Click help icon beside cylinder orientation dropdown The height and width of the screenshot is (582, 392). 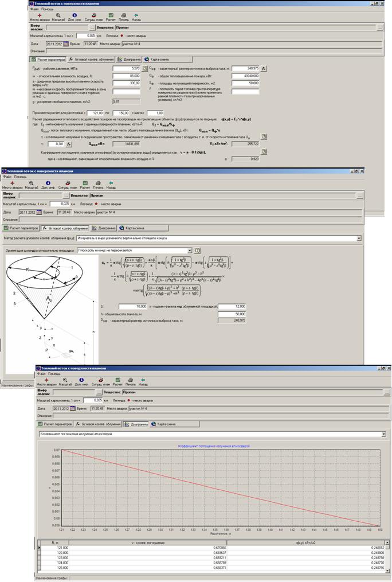[x=197, y=251]
